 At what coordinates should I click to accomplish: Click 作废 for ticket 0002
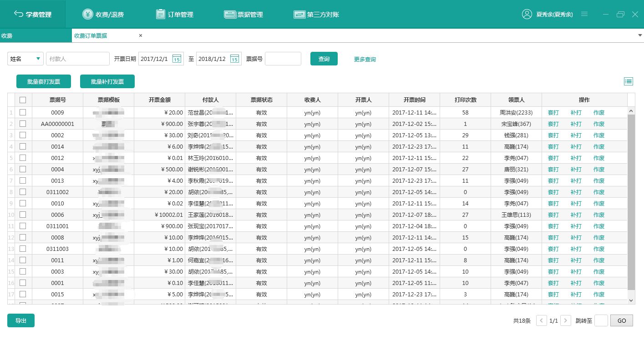tap(599, 135)
